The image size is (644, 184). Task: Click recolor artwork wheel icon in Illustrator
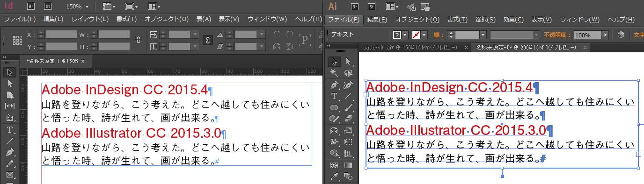[x=621, y=35]
